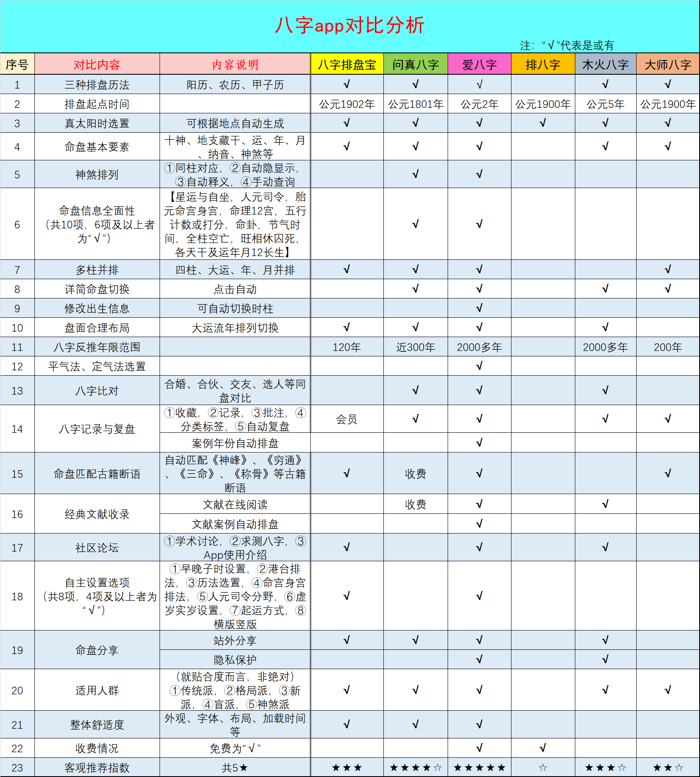Click the star rating under 八字排盘宝

pyautogui.click(x=347, y=768)
